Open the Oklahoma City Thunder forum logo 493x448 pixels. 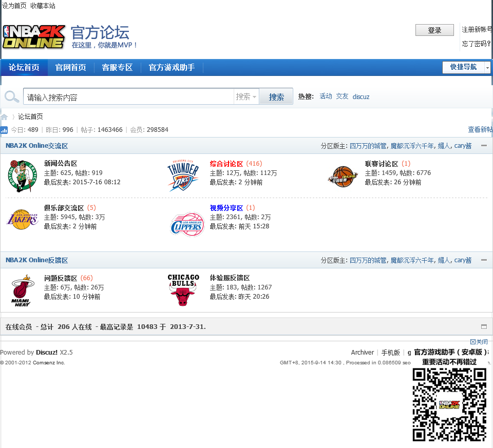pos(183,176)
